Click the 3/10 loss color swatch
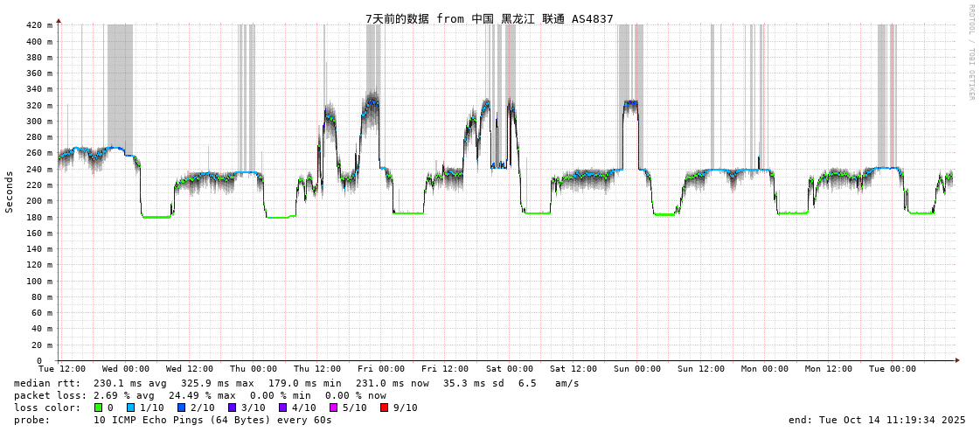 (233, 408)
